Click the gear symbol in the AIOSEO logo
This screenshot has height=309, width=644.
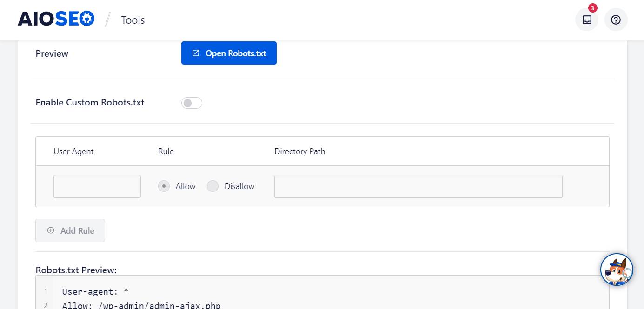click(x=87, y=19)
